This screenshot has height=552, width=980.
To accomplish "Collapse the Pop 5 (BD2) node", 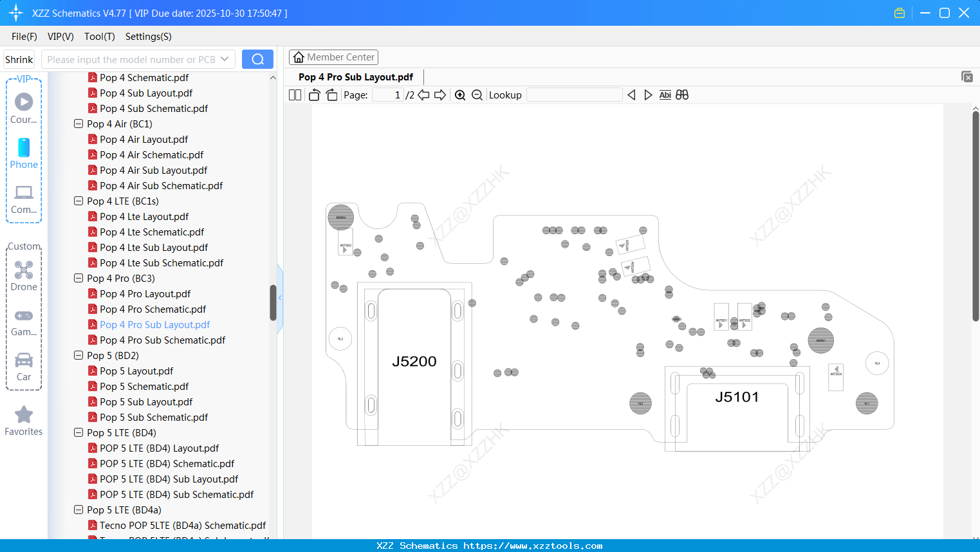I will coord(78,355).
